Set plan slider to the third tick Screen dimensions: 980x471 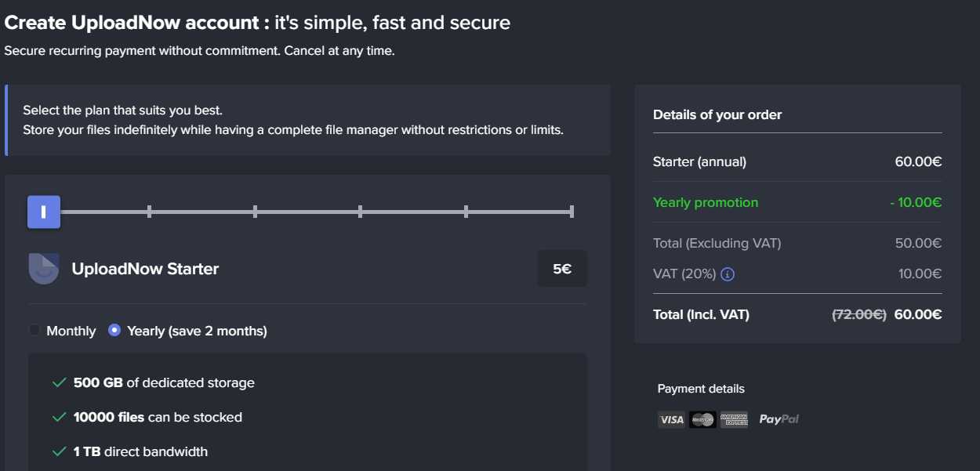pyautogui.click(x=255, y=212)
